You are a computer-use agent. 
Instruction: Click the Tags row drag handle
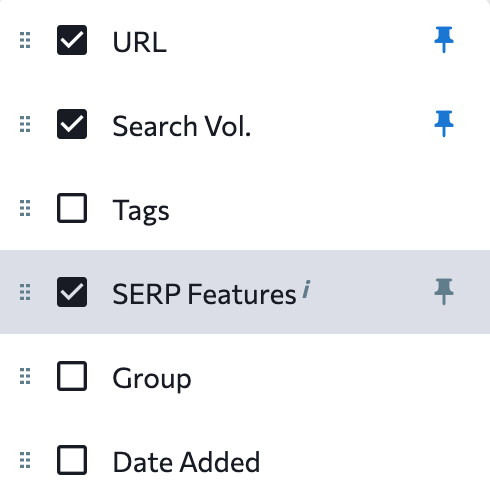point(25,208)
